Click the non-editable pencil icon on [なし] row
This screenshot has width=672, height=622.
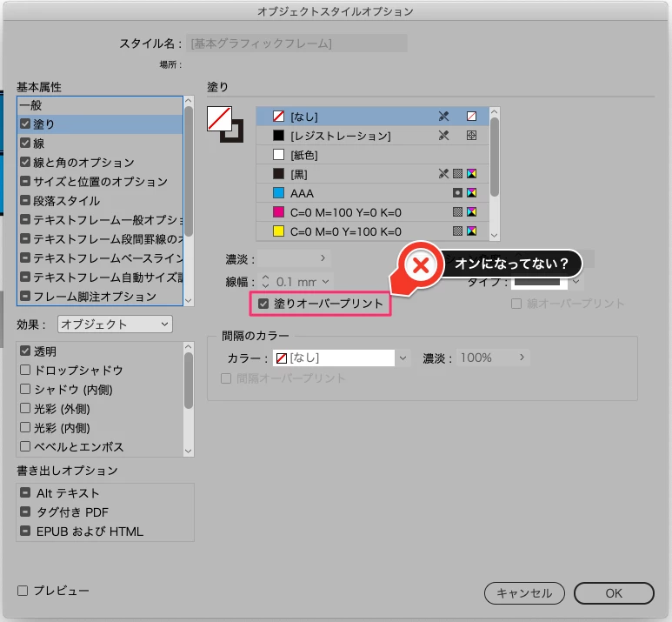pyautogui.click(x=443, y=117)
